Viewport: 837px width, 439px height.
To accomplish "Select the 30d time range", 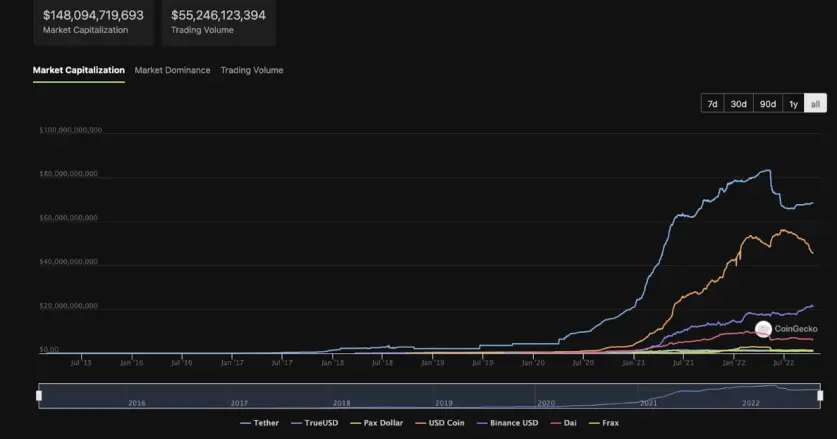I will (x=739, y=104).
